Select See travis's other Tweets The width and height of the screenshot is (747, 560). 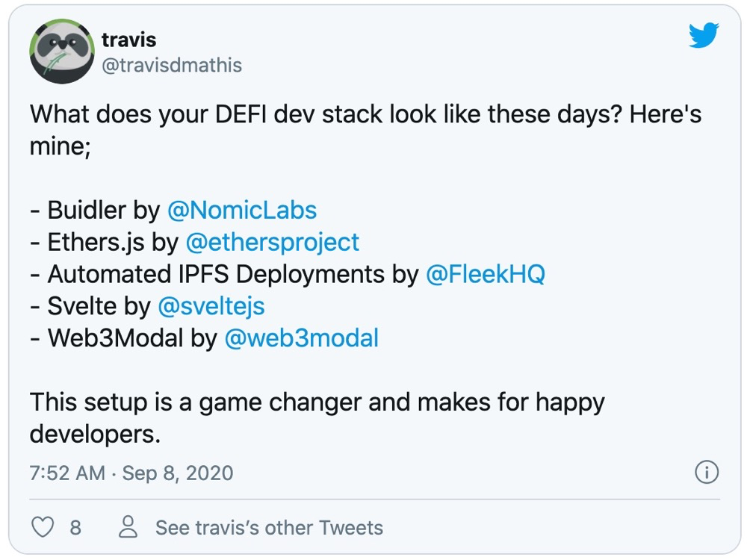coord(269,528)
